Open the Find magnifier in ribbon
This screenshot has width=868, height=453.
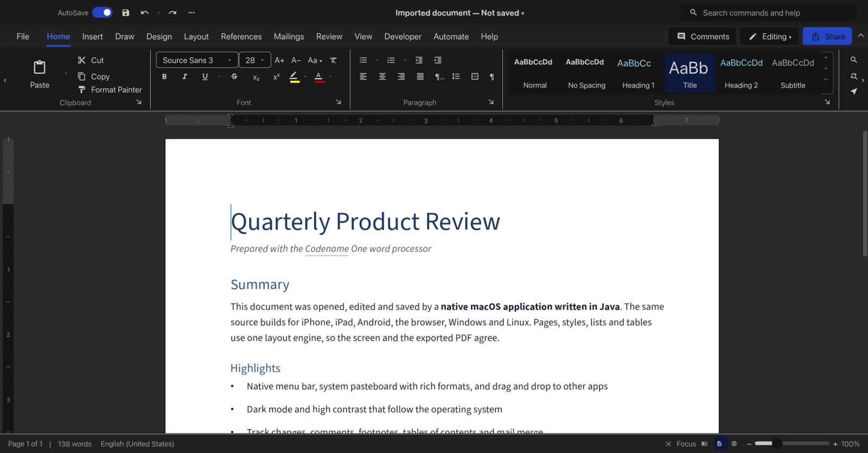pos(853,60)
